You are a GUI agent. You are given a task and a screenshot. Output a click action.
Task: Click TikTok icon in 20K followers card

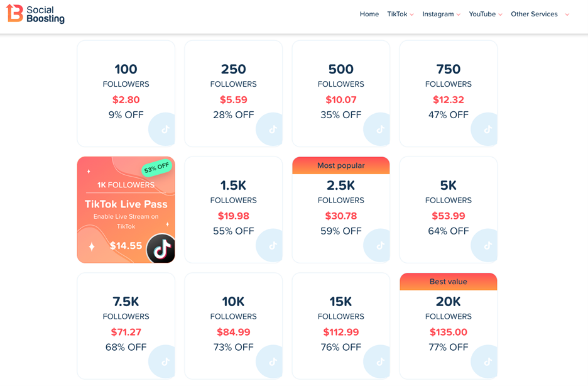(487, 361)
